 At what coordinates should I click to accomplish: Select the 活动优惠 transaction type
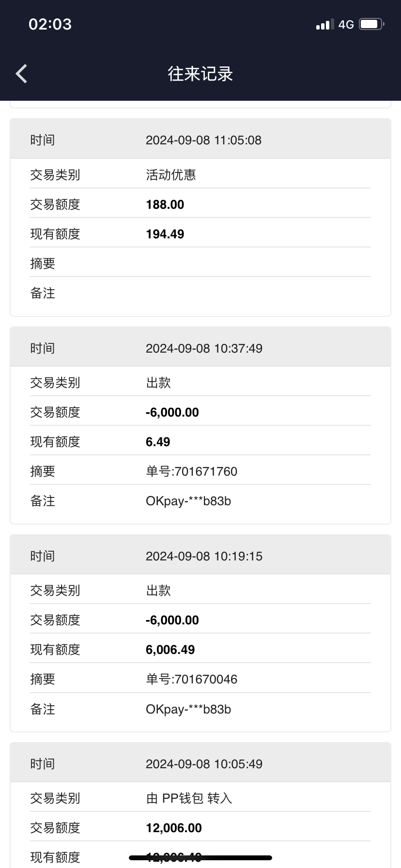click(x=171, y=174)
